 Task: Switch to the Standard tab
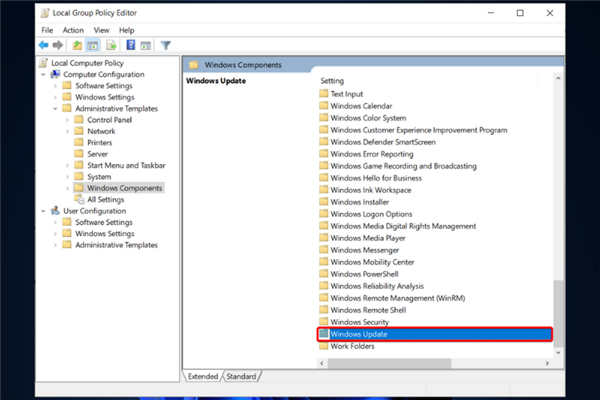point(241,376)
